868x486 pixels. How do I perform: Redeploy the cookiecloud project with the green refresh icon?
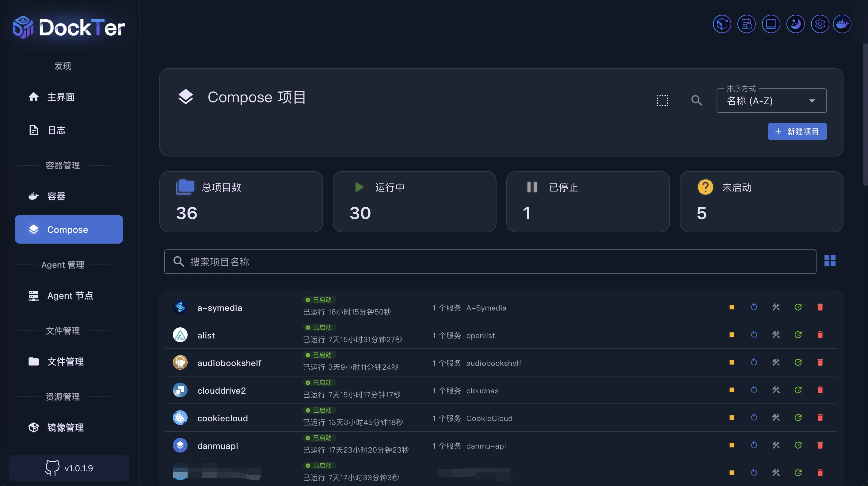coord(798,418)
